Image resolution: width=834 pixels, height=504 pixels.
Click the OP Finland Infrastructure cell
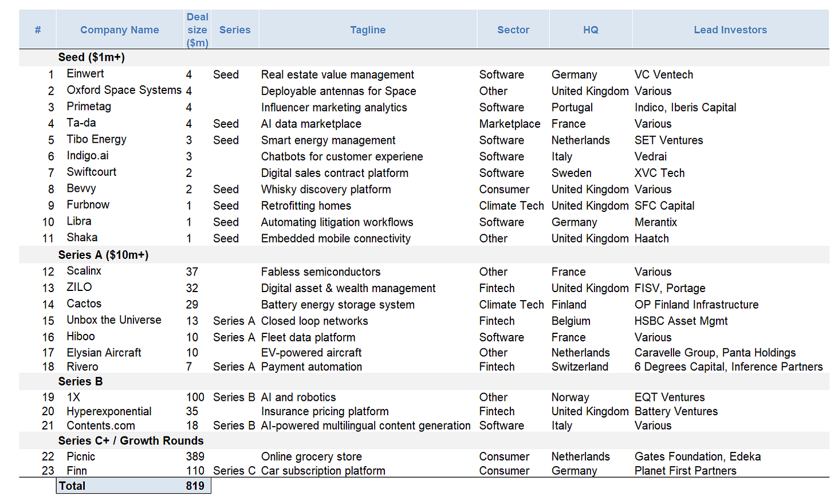[697, 305]
